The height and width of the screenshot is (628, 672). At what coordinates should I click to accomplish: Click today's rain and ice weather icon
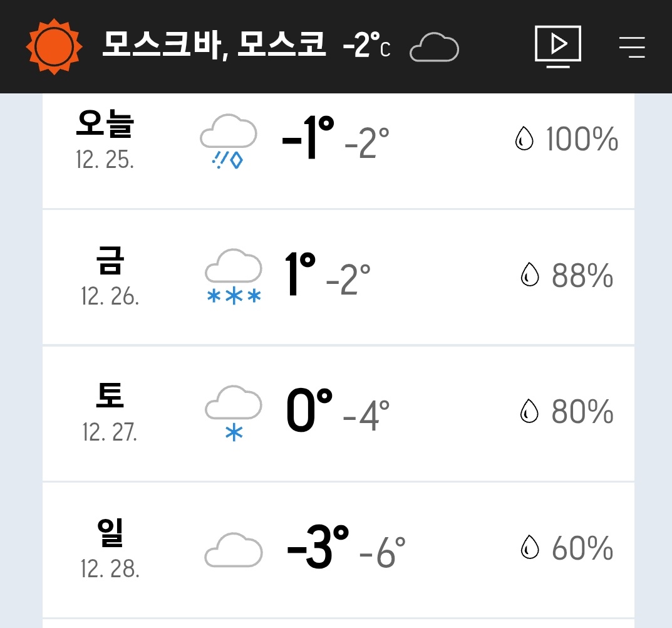pyautogui.click(x=228, y=142)
